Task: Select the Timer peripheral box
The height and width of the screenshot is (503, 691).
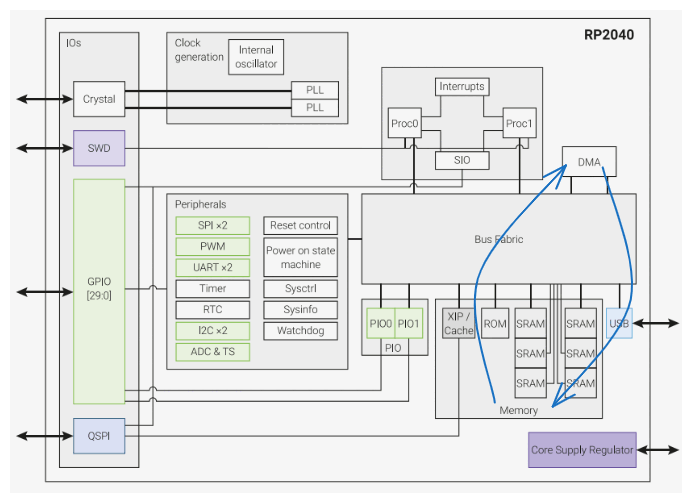Action: click(x=213, y=289)
